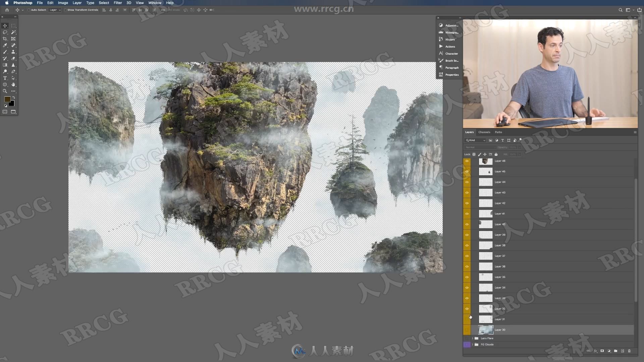
Task: Select the Frame tool
Action: (x=13, y=39)
